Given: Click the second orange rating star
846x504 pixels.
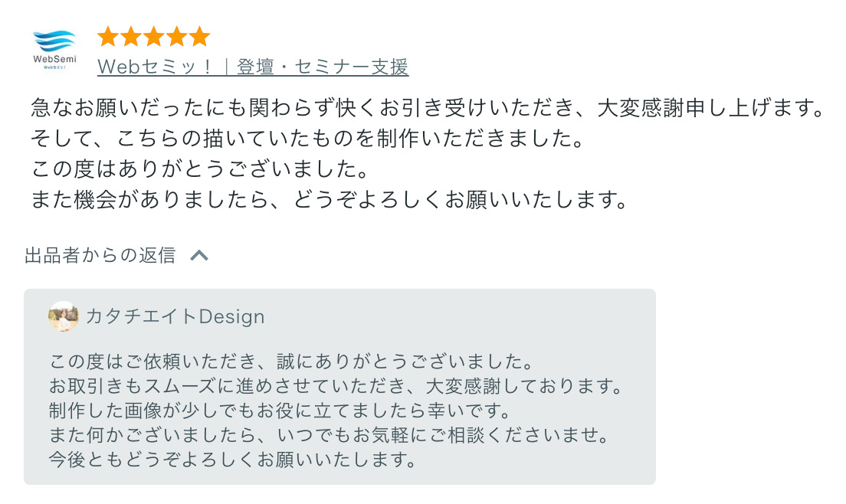Looking at the screenshot, I should tap(131, 36).
